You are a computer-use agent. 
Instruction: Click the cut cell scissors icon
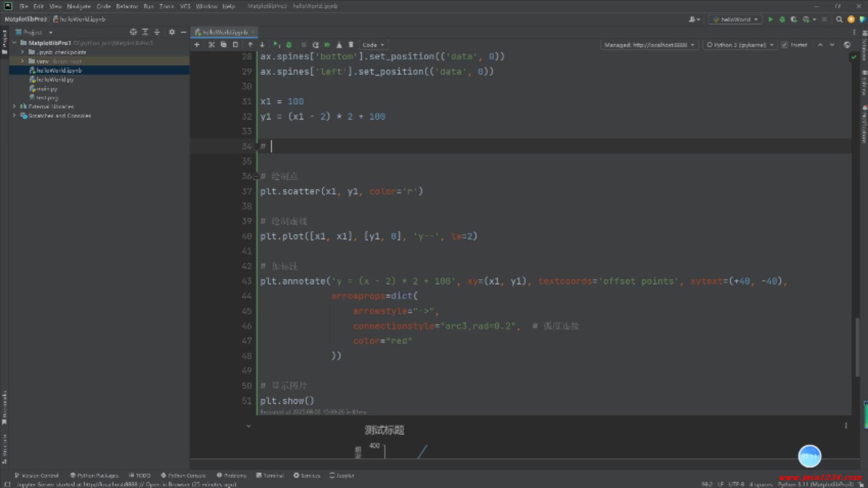pyautogui.click(x=211, y=45)
